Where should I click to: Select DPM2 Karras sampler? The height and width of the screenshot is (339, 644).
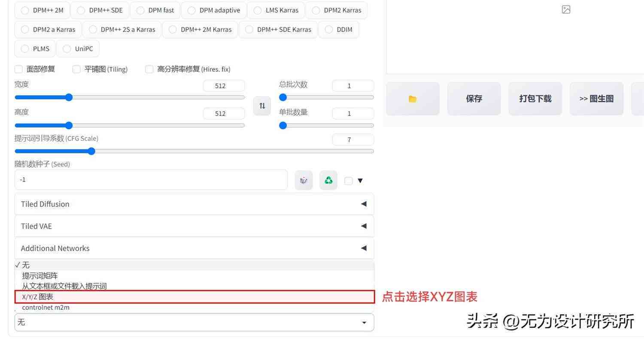(336, 10)
